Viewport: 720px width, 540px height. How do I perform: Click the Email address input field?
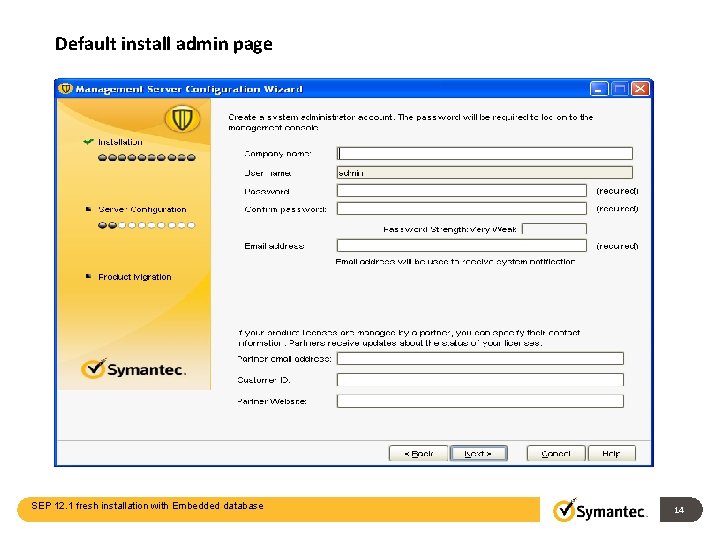pyautogui.click(x=461, y=246)
